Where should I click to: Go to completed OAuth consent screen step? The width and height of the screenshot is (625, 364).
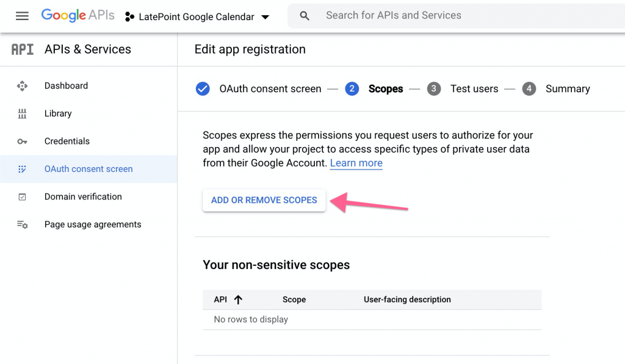pyautogui.click(x=258, y=88)
